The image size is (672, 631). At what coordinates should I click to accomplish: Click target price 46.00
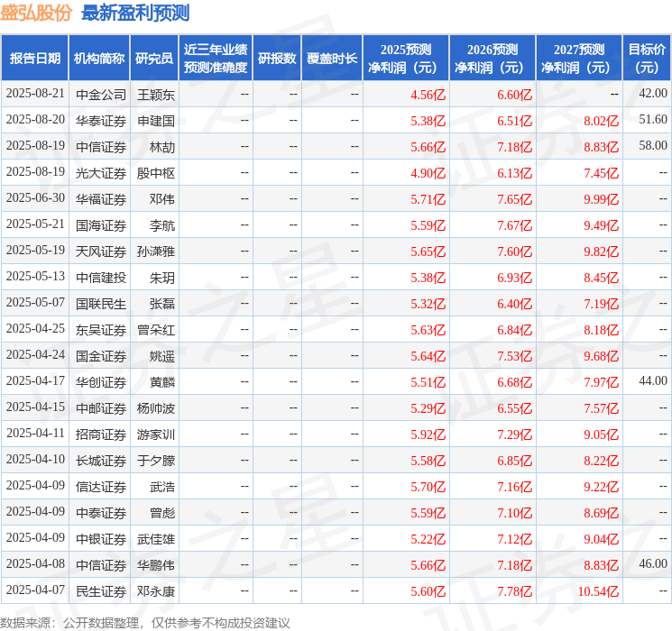click(x=653, y=563)
